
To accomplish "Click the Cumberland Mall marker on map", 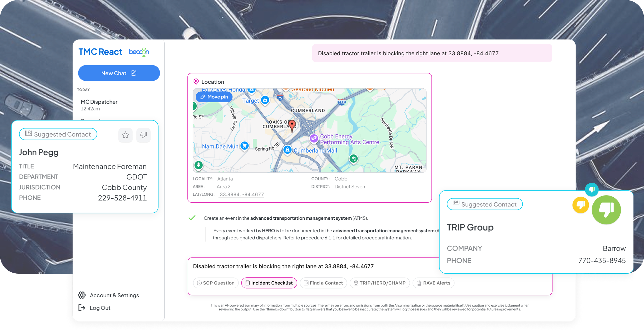I will [288, 150].
